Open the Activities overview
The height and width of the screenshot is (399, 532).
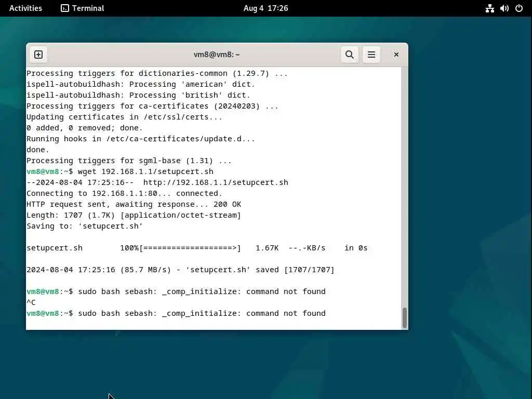pyautogui.click(x=25, y=8)
